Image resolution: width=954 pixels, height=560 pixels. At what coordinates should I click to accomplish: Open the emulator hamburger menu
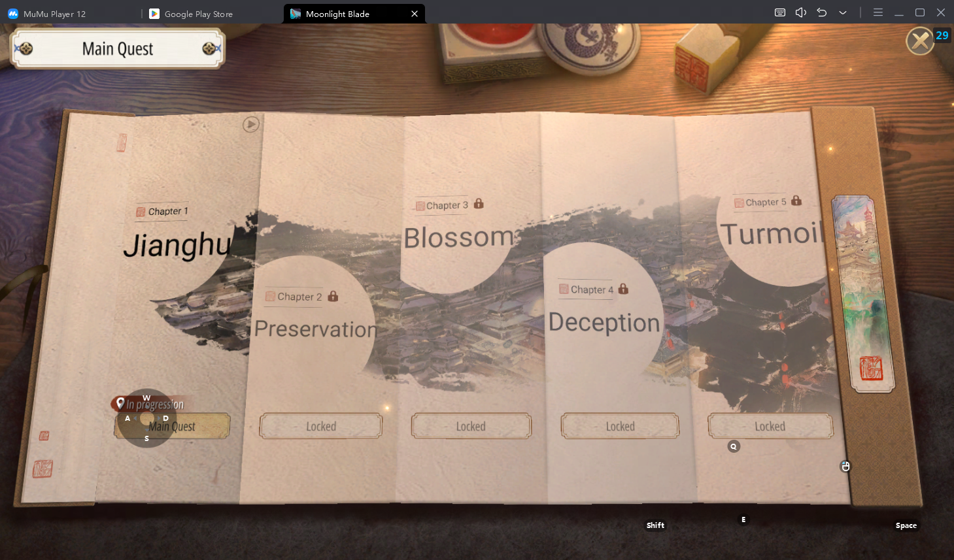tap(878, 12)
